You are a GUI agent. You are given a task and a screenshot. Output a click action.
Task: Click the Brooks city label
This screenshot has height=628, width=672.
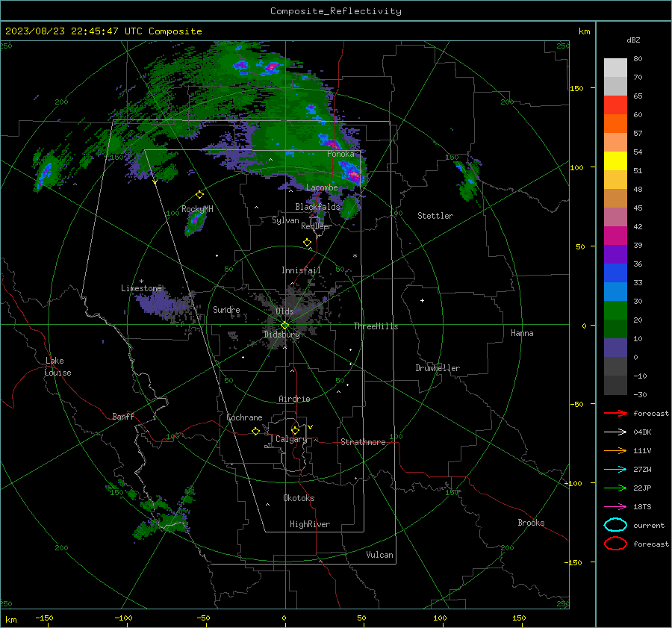pyautogui.click(x=531, y=523)
